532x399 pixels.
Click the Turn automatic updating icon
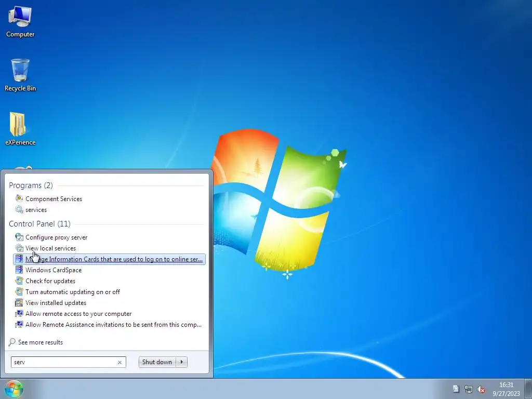tap(19, 291)
